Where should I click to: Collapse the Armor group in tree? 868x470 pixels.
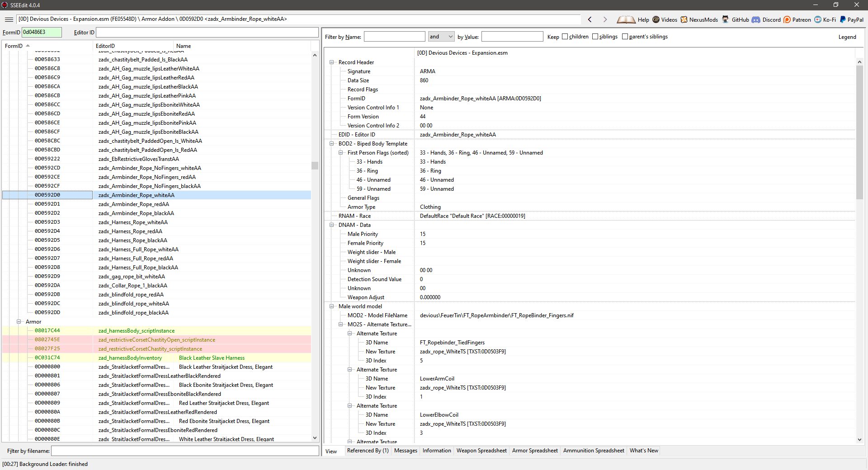point(19,322)
